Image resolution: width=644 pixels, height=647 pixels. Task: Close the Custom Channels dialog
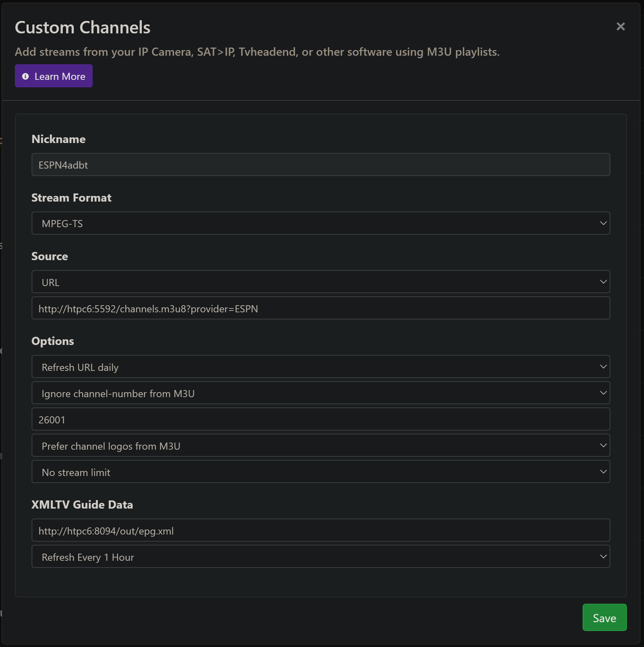pyautogui.click(x=620, y=27)
